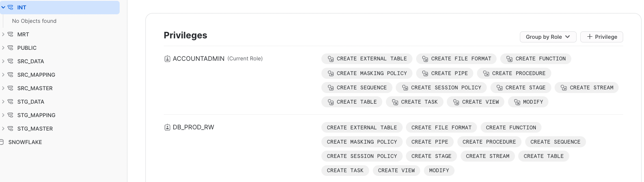Click DB_PROD_RW CREATE TABLE privilege chip
Screen dimensions: 644x182
pos(544,156)
